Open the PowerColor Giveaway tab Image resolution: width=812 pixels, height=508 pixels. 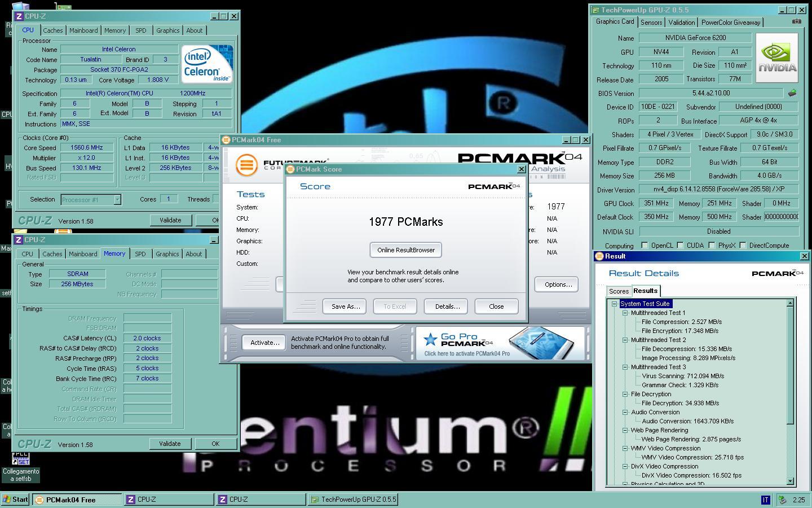pyautogui.click(x=731, y=23)
